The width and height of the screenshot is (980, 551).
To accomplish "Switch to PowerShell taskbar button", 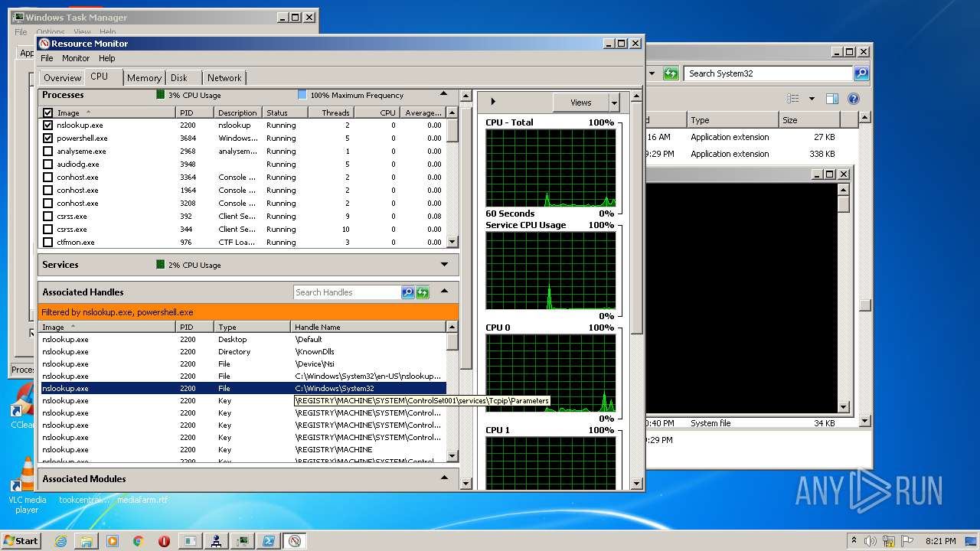I will 268,541.
